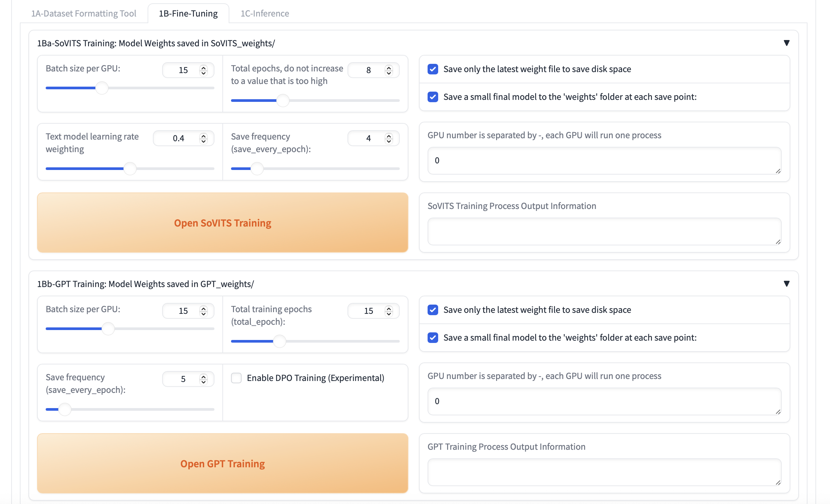Collapse the 1Bb-GPT Training section
Viewport: 830px width, 504px height.
click(x=786, y=284)
